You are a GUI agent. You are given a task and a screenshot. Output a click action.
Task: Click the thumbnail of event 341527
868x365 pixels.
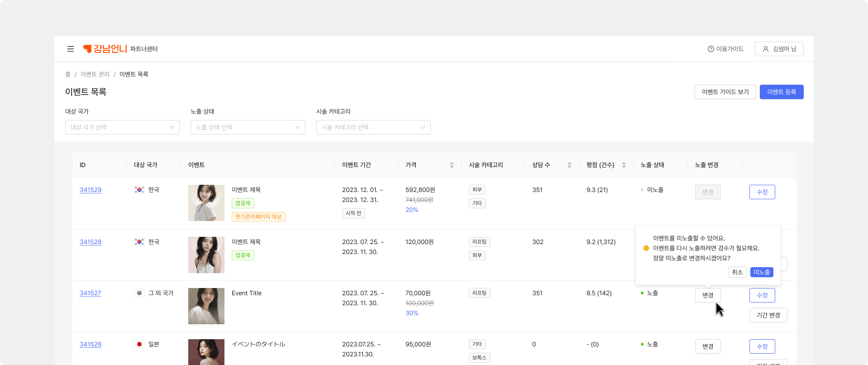206,306
